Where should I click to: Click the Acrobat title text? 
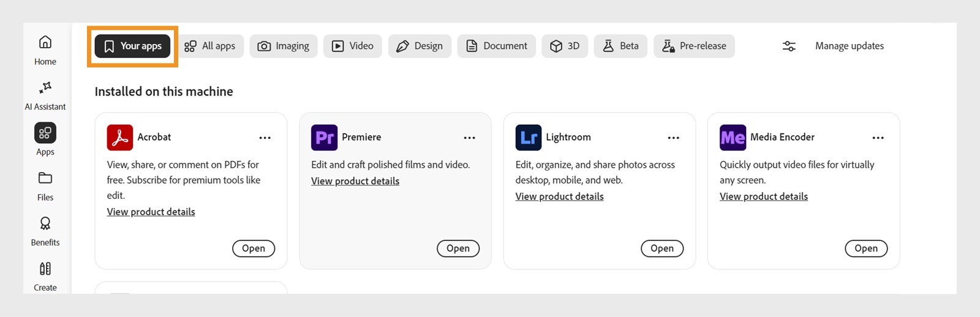154,137
